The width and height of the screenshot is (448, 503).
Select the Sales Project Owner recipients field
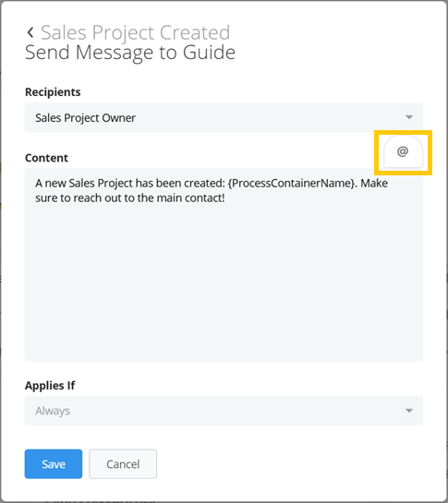(x=224, y=117)
